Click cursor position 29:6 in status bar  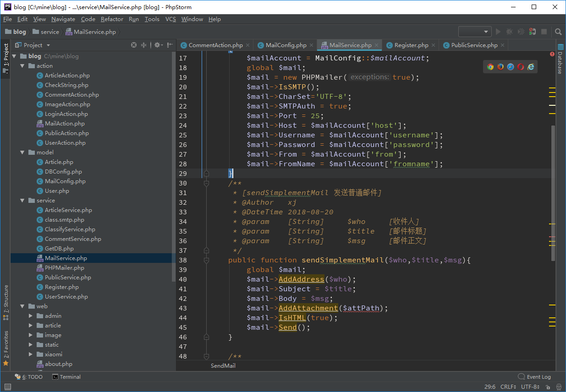pos(489,387)
